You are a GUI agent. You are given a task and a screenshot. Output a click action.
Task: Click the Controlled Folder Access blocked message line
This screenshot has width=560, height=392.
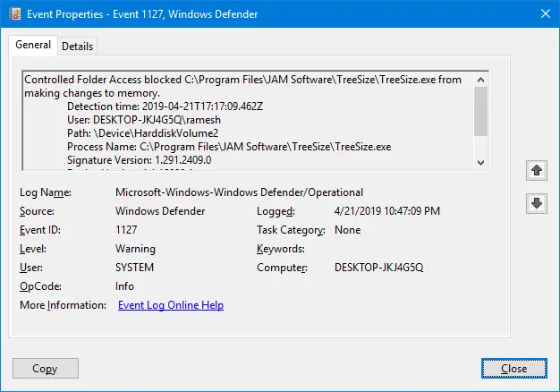tap(242, 86)
